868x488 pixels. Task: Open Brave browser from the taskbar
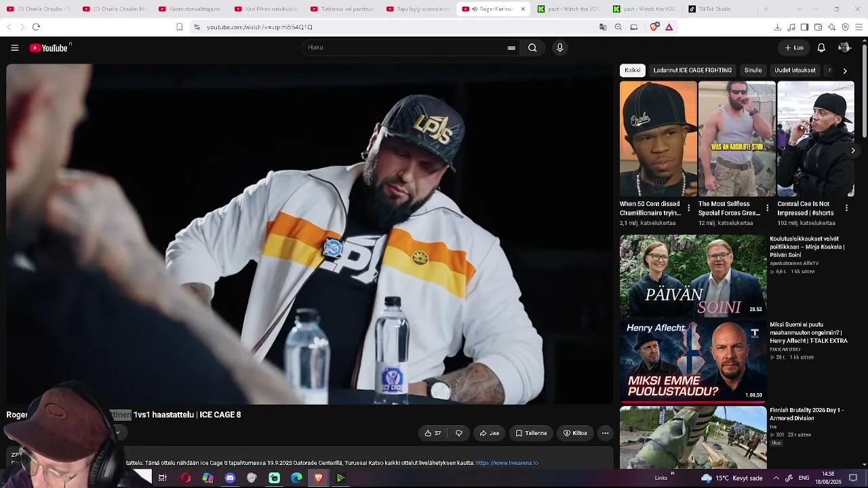319,478
